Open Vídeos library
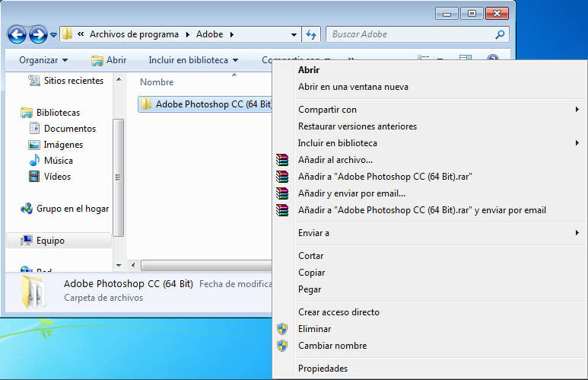 pyautogui.click(x=49, y=177)
